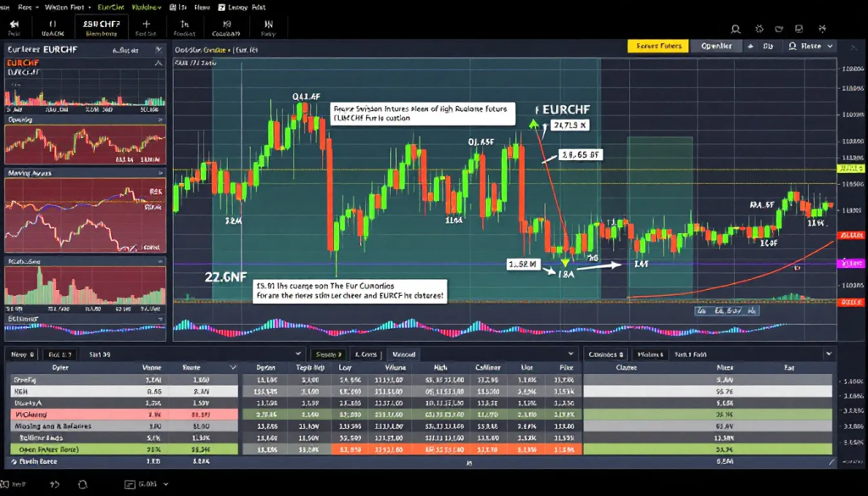Click the plus toolbar icon
Image resolution: width=868 pixels, height=496 pixels.
146,25
